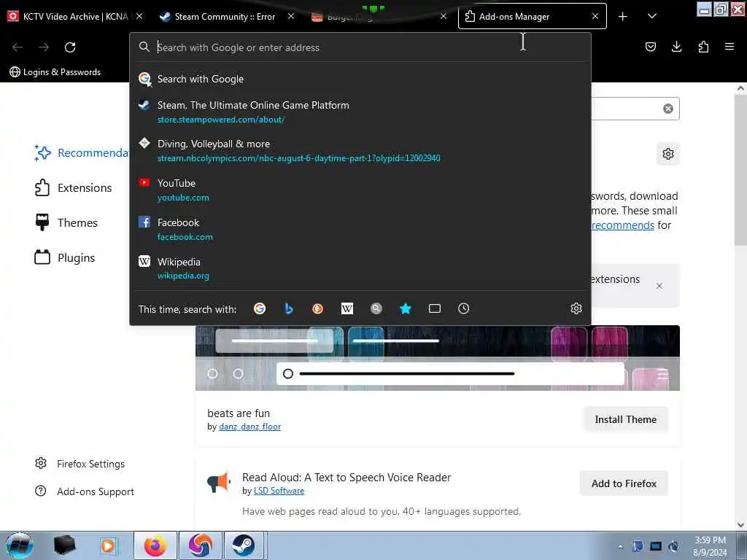Open add-ons tools gear menu
This screenshot has height=560, width=747.
668,154
